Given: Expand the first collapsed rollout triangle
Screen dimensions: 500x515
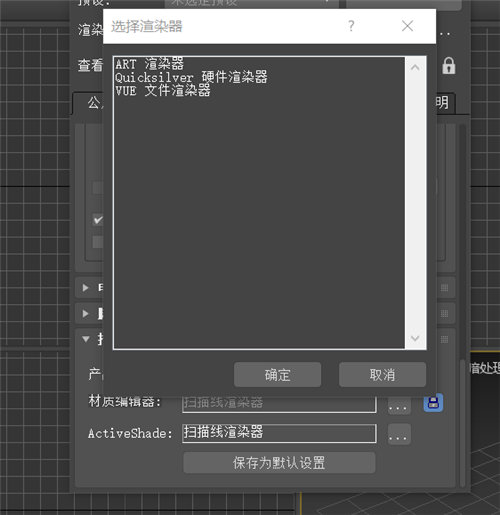Looking at the screenshot, I should click(x=86, y=287).
